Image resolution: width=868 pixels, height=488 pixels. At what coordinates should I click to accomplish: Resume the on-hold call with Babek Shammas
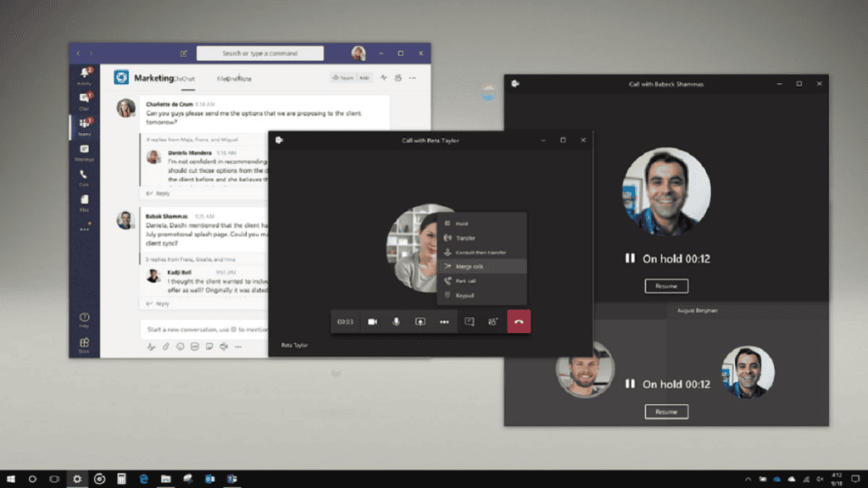(x=666, y=286)
